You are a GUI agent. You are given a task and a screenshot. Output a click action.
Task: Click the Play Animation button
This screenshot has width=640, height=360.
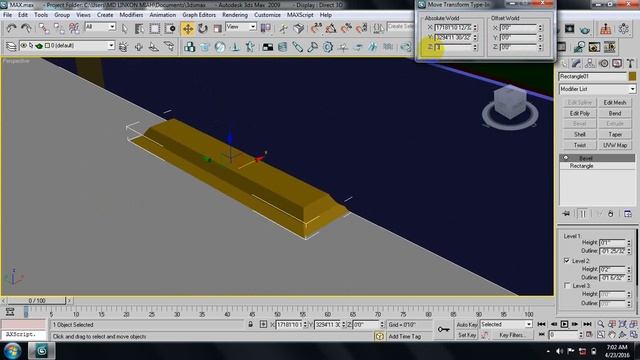click(x=564, y=324)
